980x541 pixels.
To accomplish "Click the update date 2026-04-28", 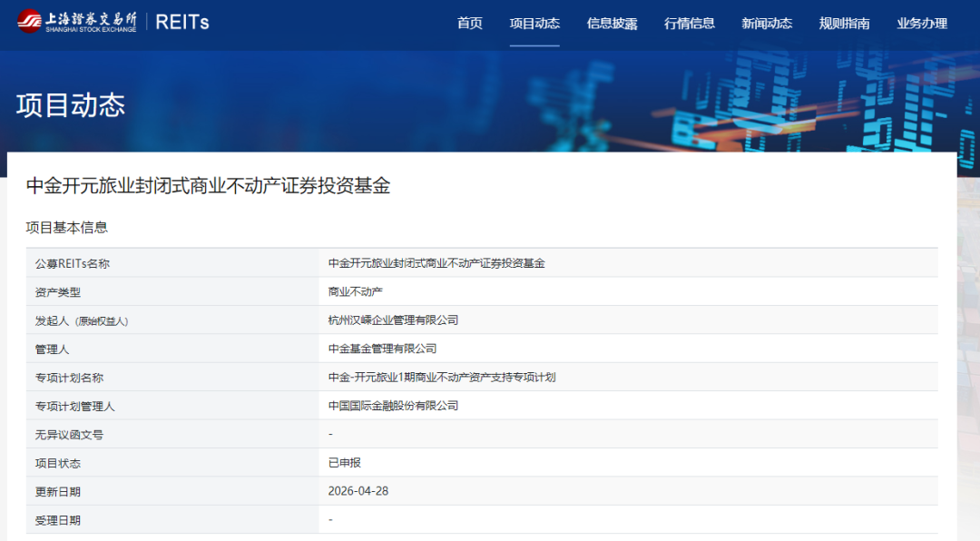I will (358, 491).
